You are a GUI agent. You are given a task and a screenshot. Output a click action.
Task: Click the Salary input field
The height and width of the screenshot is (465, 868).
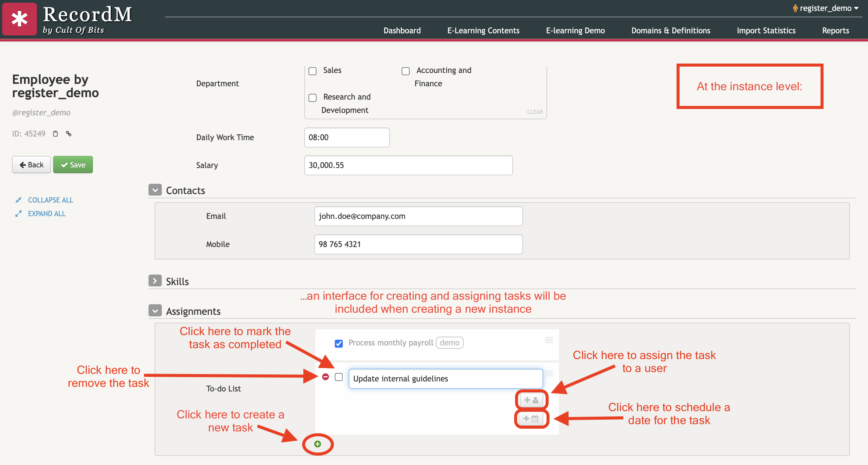pyautogui.click(x=408, y=165)
